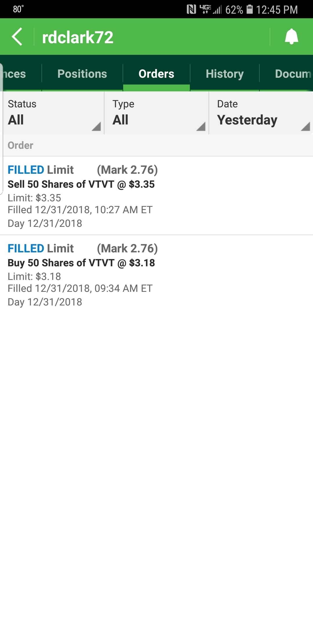Switch to the Positions tab
The width and height of the screenshot is (313, 644).
click(x=82, y=74)
